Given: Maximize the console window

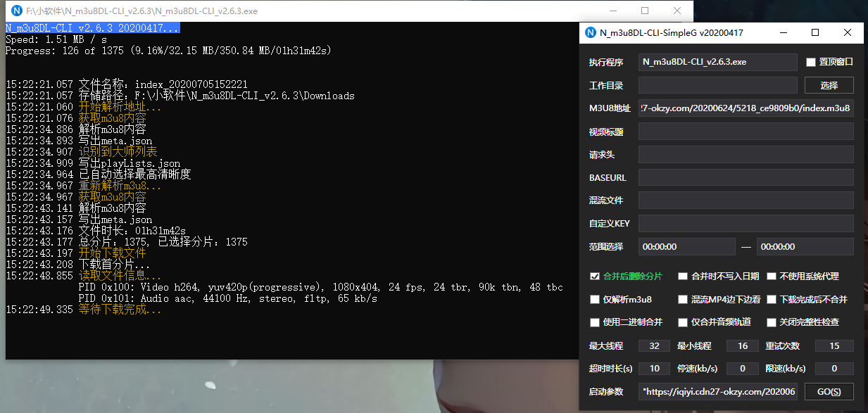Looking at the screenshot, I should point(645,11).
